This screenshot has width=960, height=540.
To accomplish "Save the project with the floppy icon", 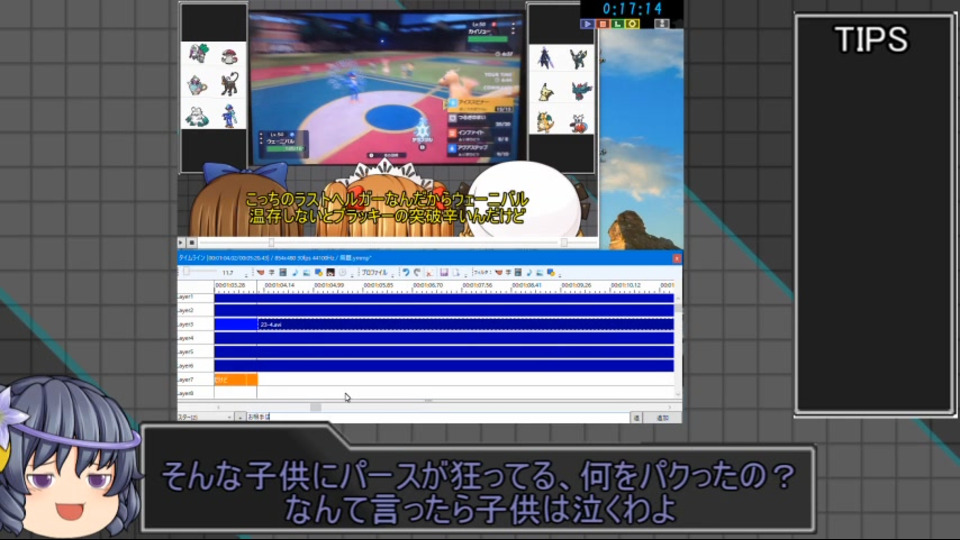I will 444,272.
